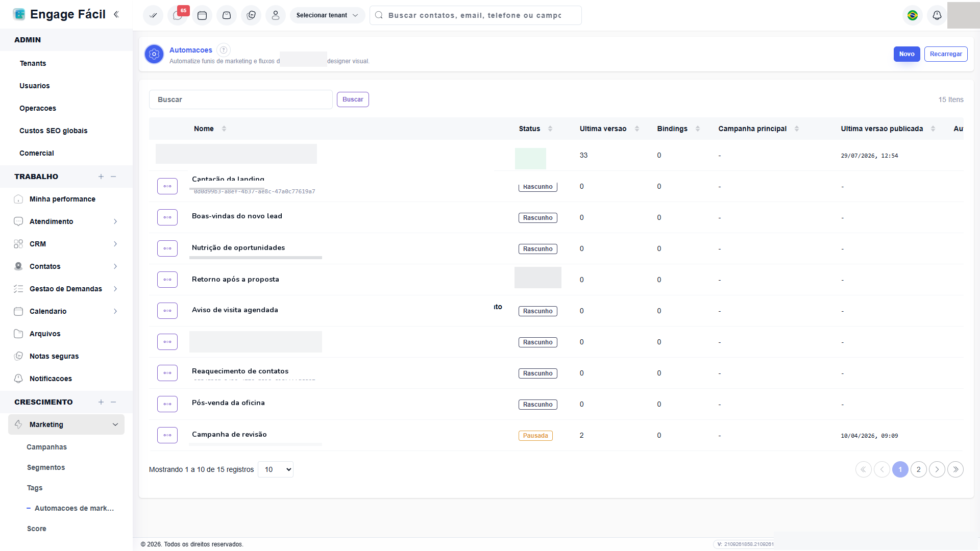Click the Brazil flag language icon

[913, 15]
